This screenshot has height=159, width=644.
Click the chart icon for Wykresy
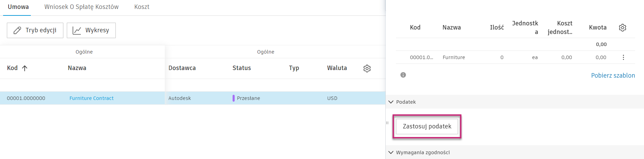pyautogui.click(x=77, y=31)
